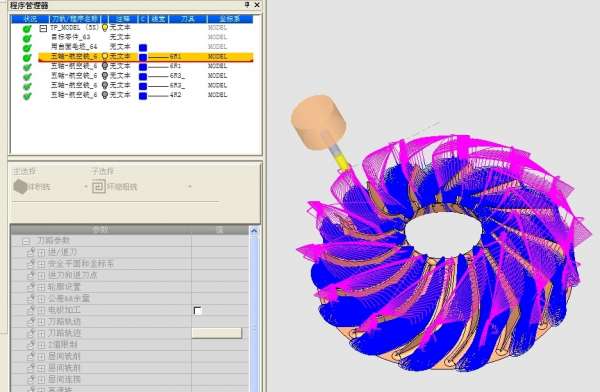This screenshot has height=392, width=600.
Task: Tick the 电极加工 checkbox in parameter table
Action: [198, 310]
